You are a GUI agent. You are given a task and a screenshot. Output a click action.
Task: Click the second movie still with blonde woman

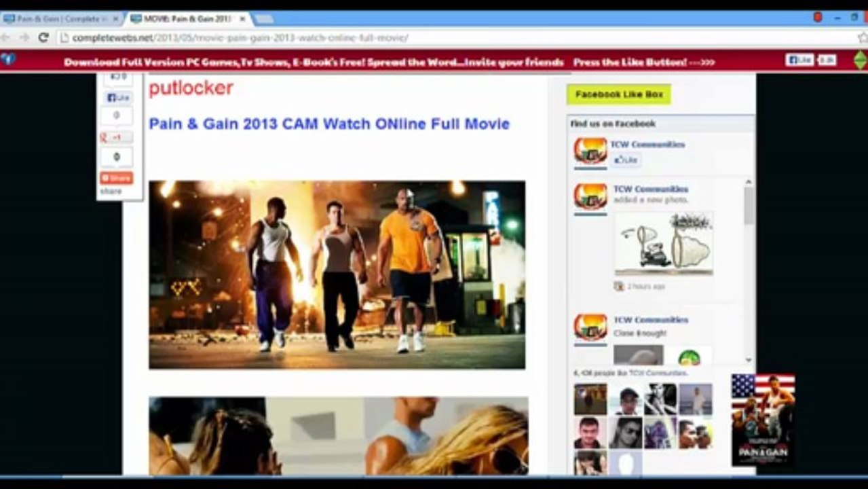tap(338, 436)
